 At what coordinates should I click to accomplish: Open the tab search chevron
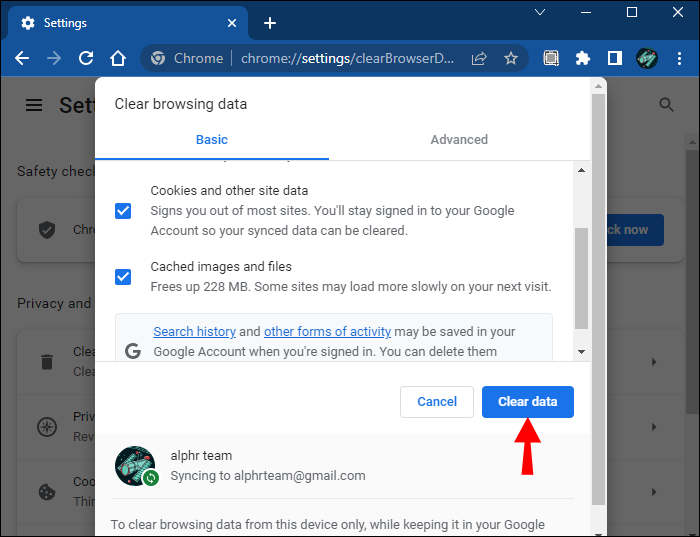(540, 12)
